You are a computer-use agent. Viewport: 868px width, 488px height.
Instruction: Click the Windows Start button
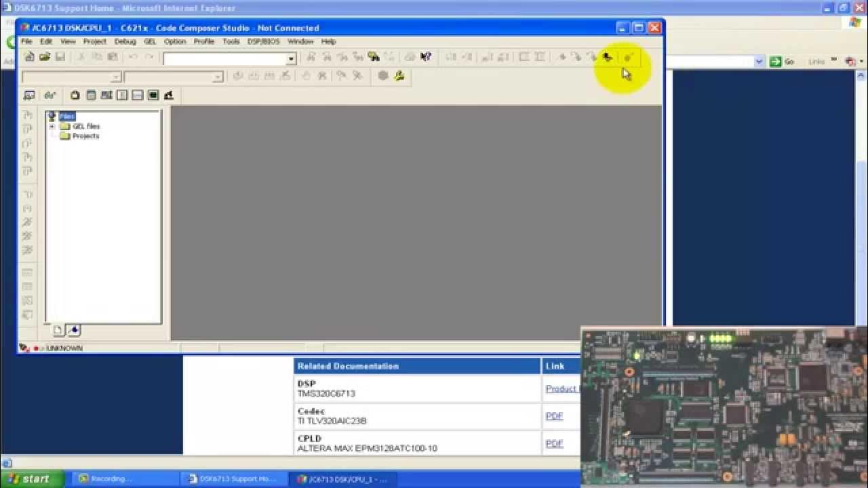32,479
